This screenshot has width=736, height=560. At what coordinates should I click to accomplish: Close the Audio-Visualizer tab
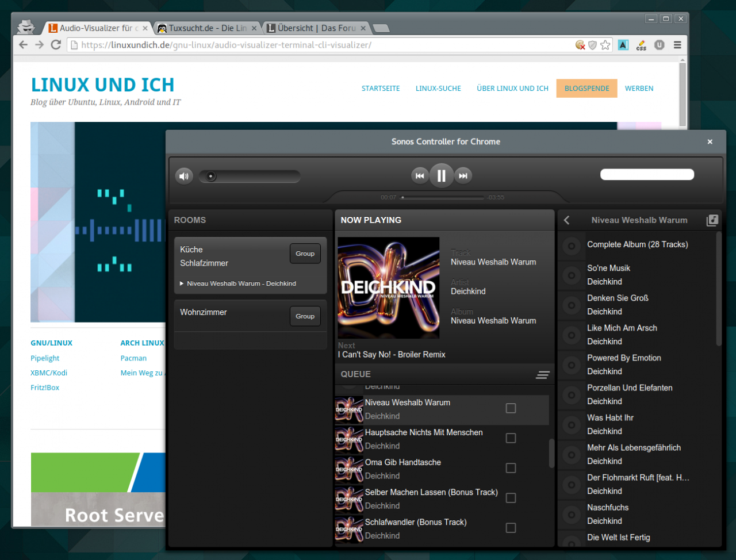click(145, 28)
